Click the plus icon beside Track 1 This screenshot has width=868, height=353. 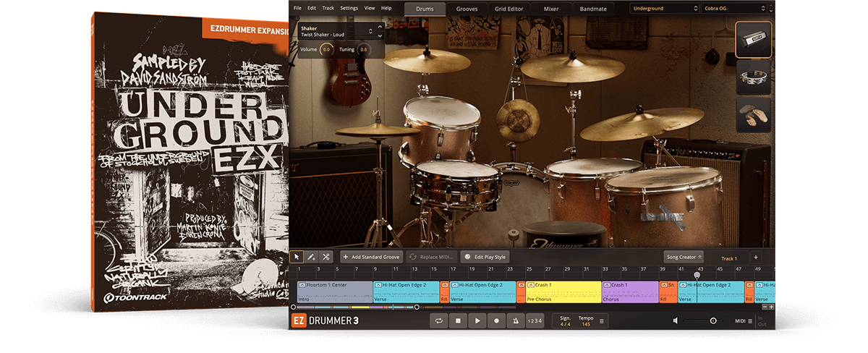click(755, 258)
